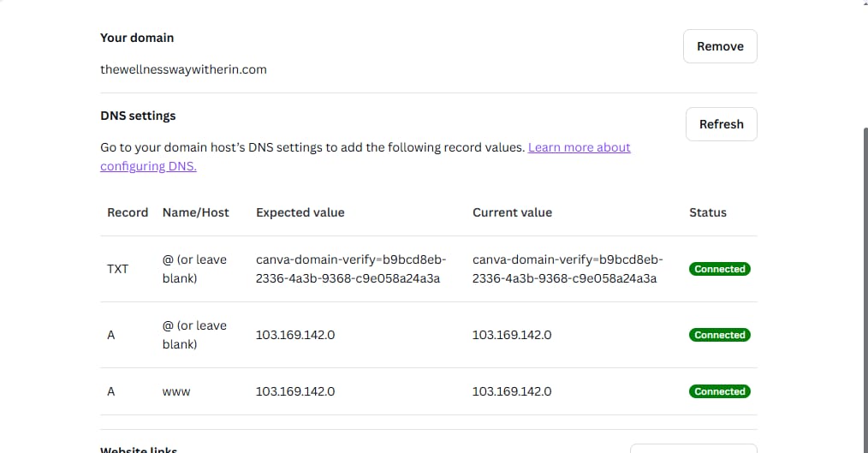Click the DNS settings heading

138,116
